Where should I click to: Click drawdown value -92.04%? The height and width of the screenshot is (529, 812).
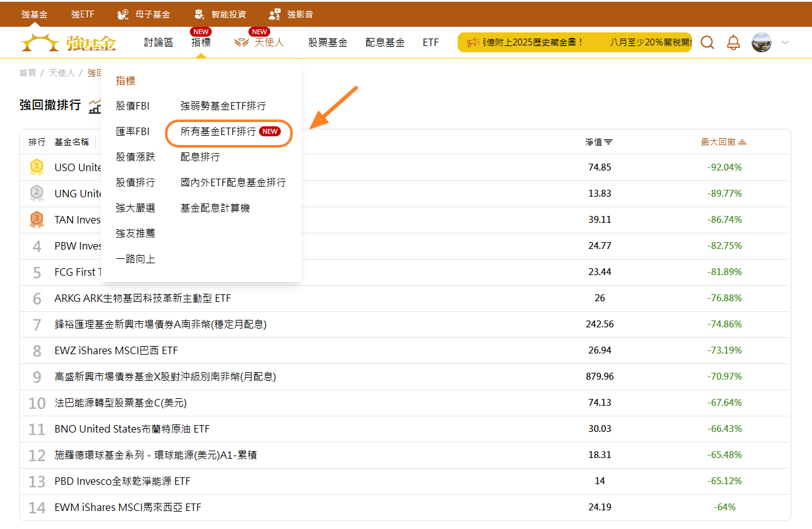[724, 167]
